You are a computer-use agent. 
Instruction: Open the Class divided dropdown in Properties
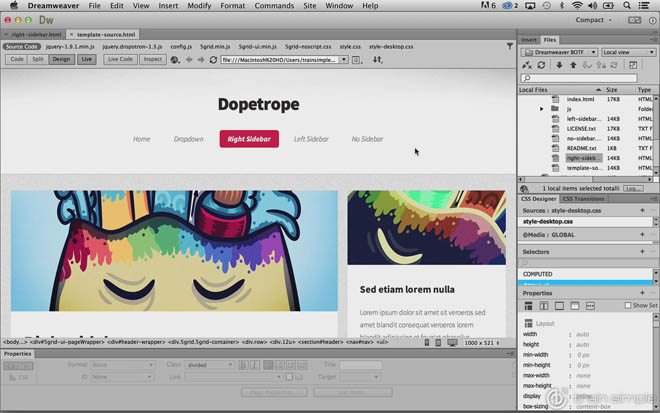pyautogui.click(x=209, y=365)
